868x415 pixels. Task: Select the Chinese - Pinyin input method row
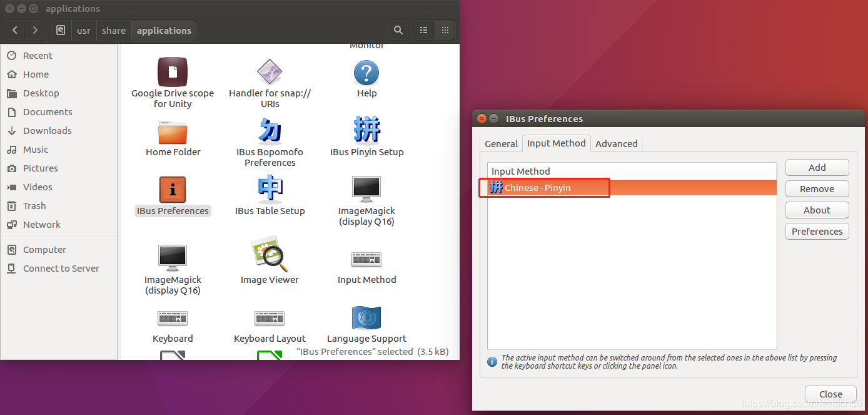point(632,188)
